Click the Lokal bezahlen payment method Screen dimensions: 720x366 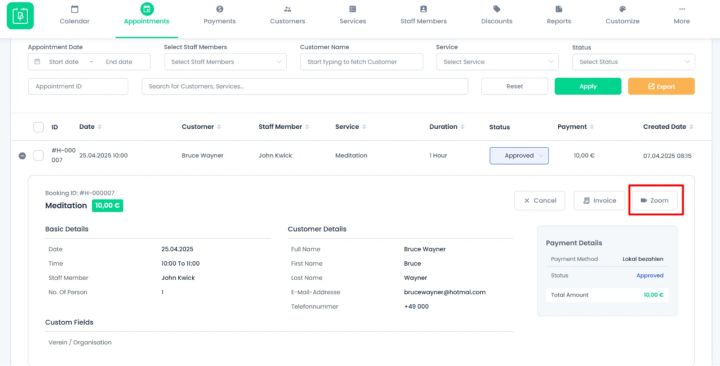(x=643, y=259)
